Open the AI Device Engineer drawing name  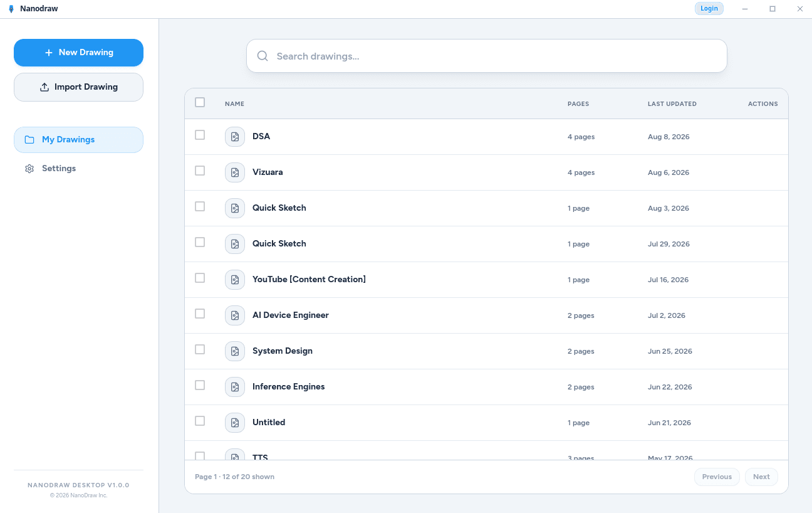291,315
